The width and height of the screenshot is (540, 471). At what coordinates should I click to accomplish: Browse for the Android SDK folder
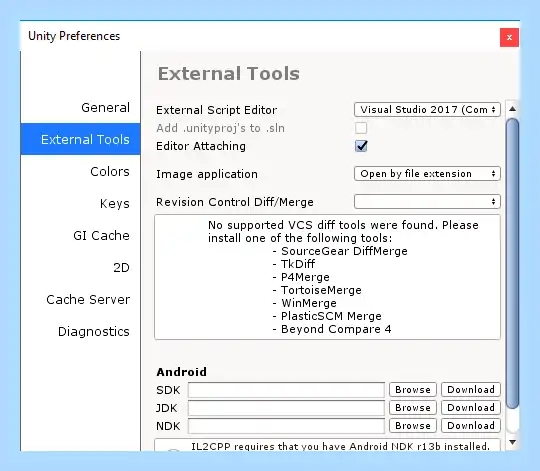pos(413,390)
